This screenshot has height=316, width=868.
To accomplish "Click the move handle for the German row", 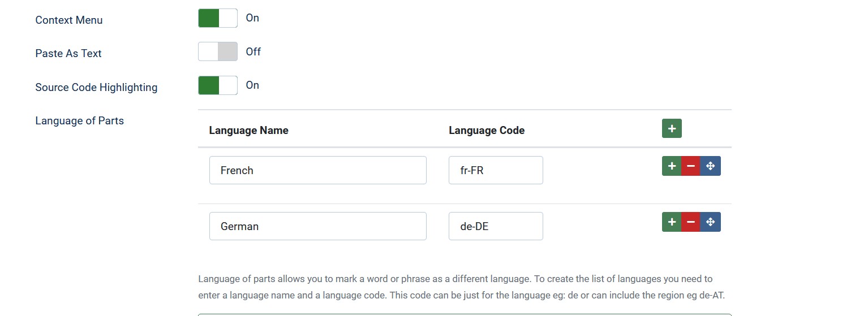I will point(711,222).
